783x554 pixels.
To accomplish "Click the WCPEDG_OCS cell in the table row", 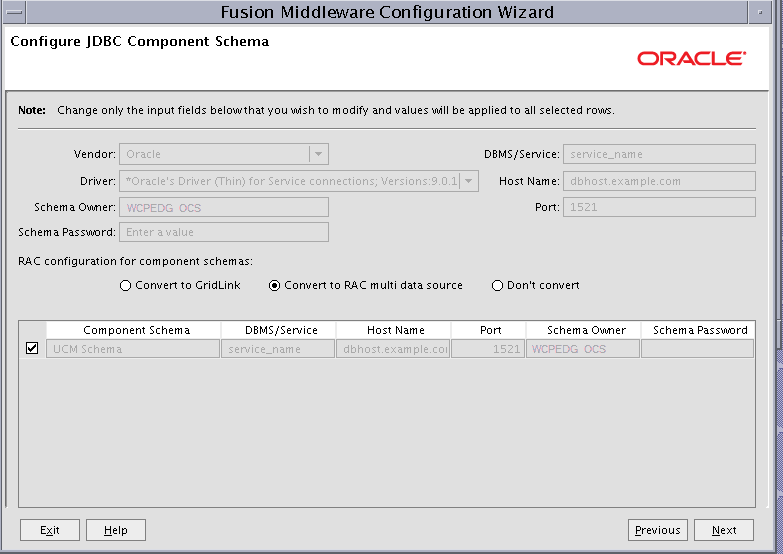I will coord(583,349).
